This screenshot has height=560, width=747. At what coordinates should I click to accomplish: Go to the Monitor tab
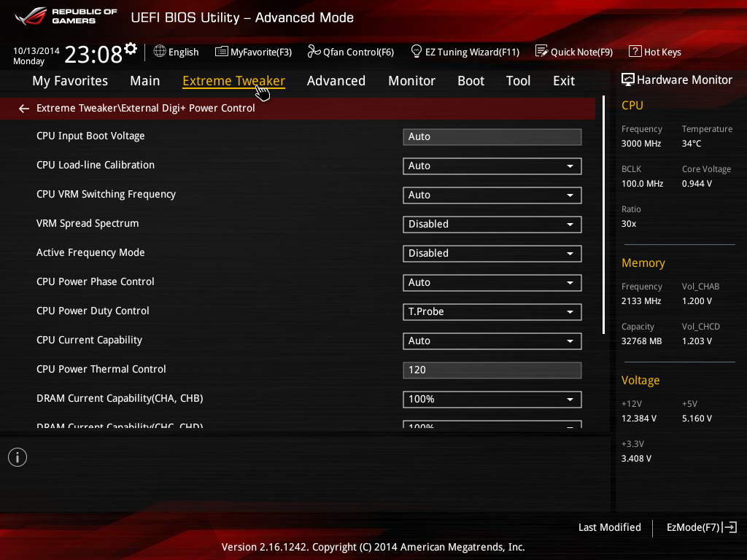coord(411,81)
